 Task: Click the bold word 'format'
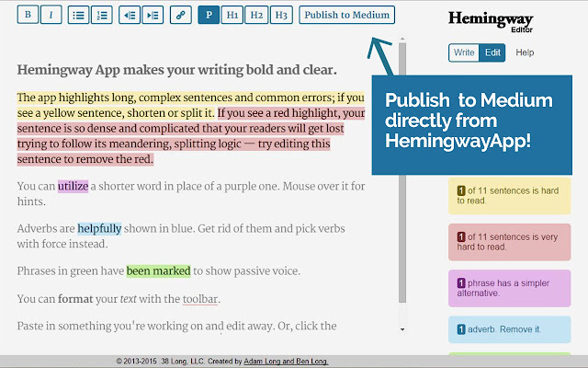click(75, 299)
